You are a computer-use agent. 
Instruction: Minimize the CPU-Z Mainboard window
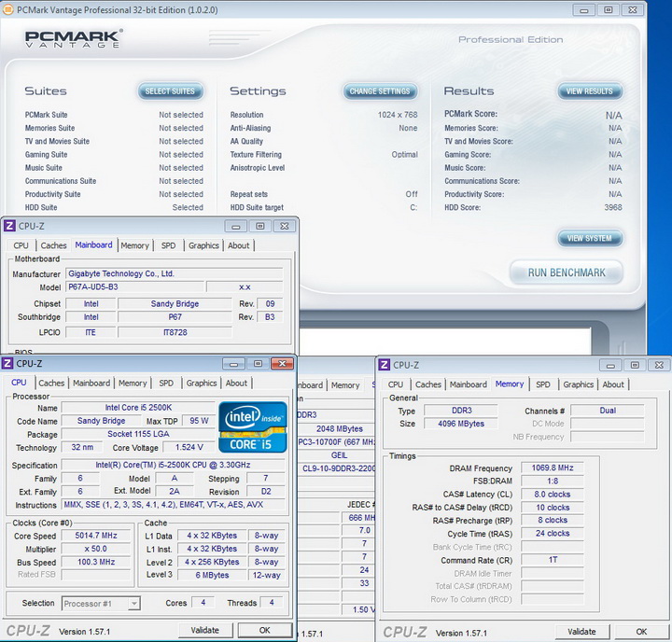(x=235, y=226)
